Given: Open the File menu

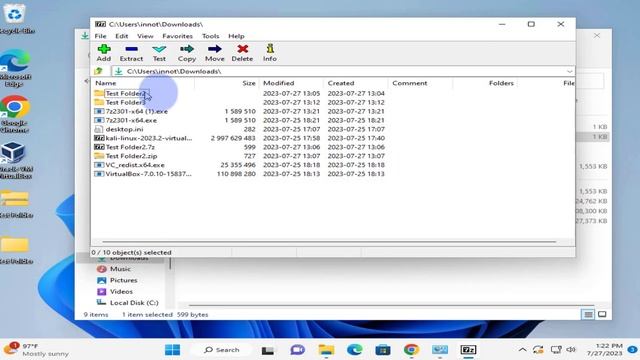Looking at the screenshot, I should click(100, 36).
